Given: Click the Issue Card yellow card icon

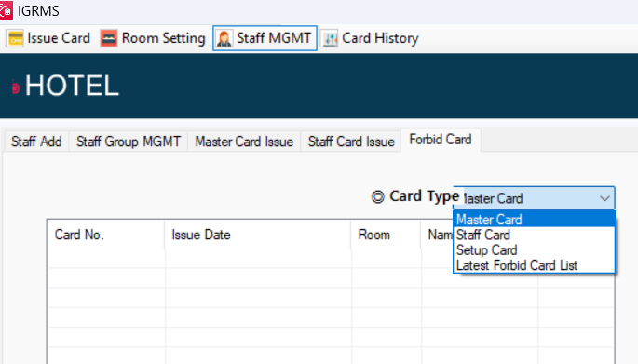Looking at the screenshot, I should (x=16, y=39).
